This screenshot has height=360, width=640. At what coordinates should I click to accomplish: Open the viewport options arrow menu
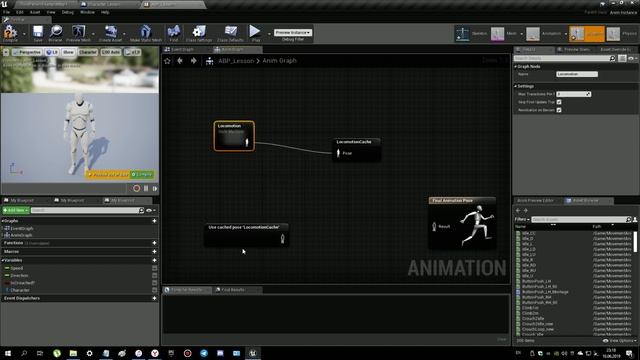pyautogui.click(x=6, y=52)
